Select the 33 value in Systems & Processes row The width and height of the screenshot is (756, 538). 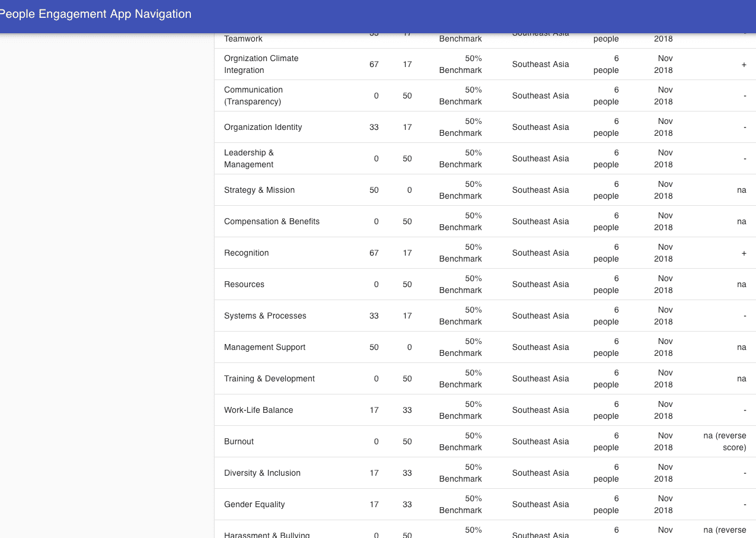[374, 316]
